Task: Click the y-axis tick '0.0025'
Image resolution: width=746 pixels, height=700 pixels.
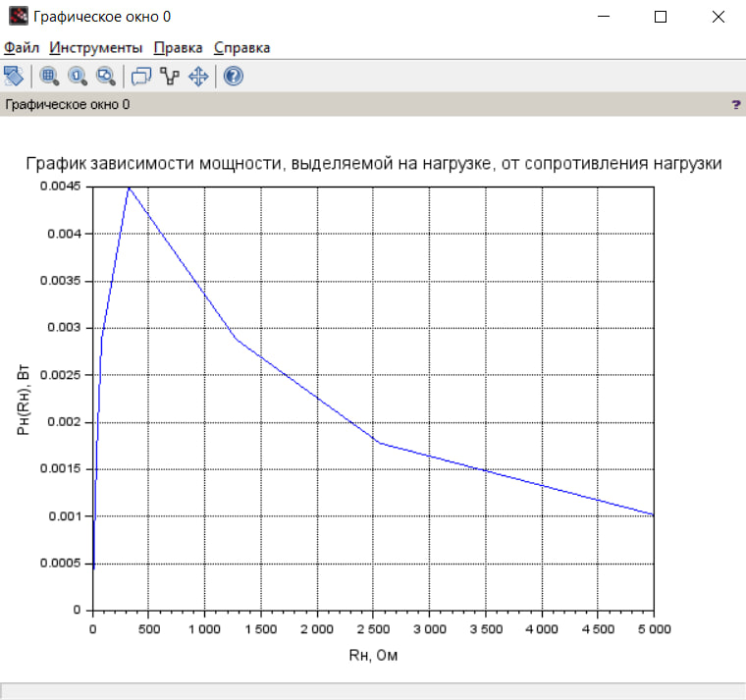Action: (61, 375)
